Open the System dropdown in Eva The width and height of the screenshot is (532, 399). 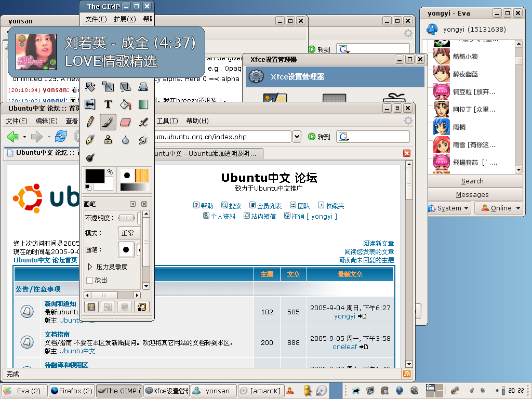[x=449, y=208]
